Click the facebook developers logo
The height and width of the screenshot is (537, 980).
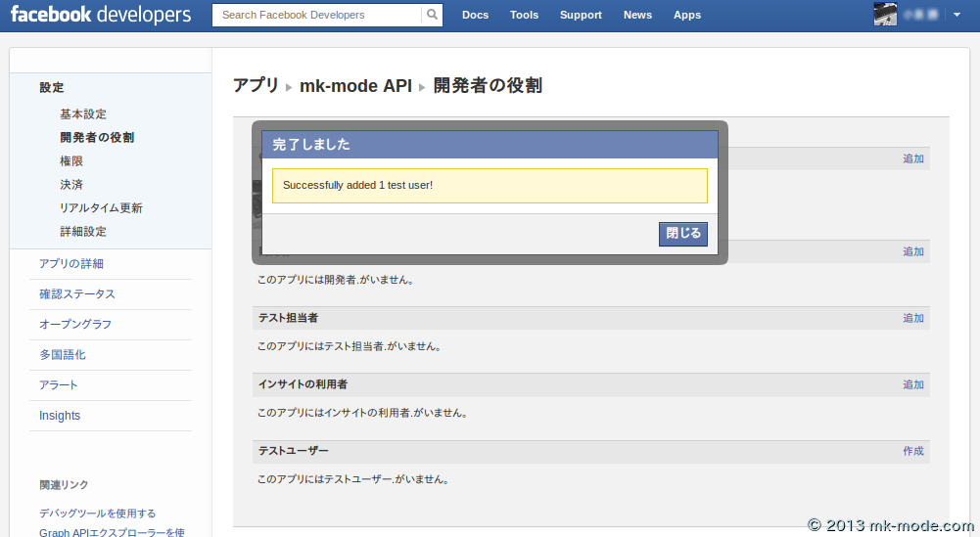click(x=100, y=15)
